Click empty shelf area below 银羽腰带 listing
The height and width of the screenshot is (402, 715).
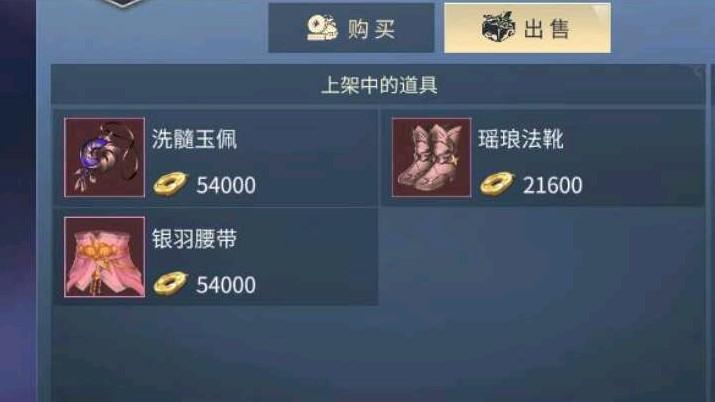[x=378, y=353]
